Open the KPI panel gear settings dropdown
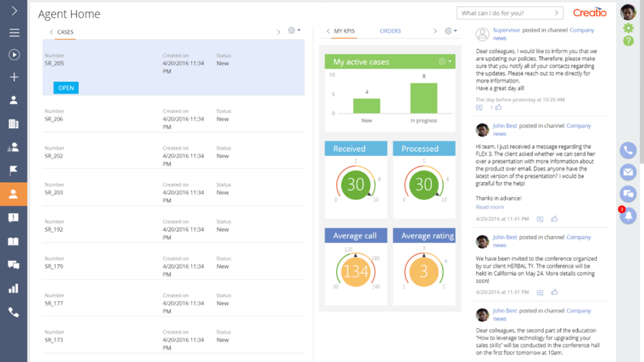Image resolution: width=644 pixels, height=362 pixels. pyautogui.click(x=450, y=31)
